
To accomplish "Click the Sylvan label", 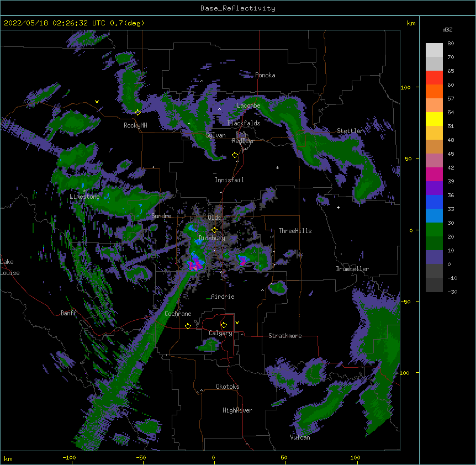I will (215, 135).
